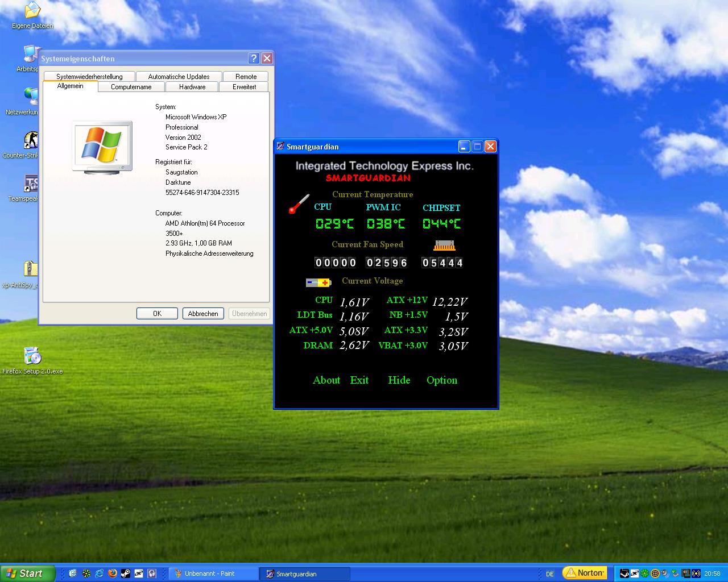This screenshot has width=728, height=582.
Task: Switch to Unbenannt - Paint taskbar button
Action: 213,573
